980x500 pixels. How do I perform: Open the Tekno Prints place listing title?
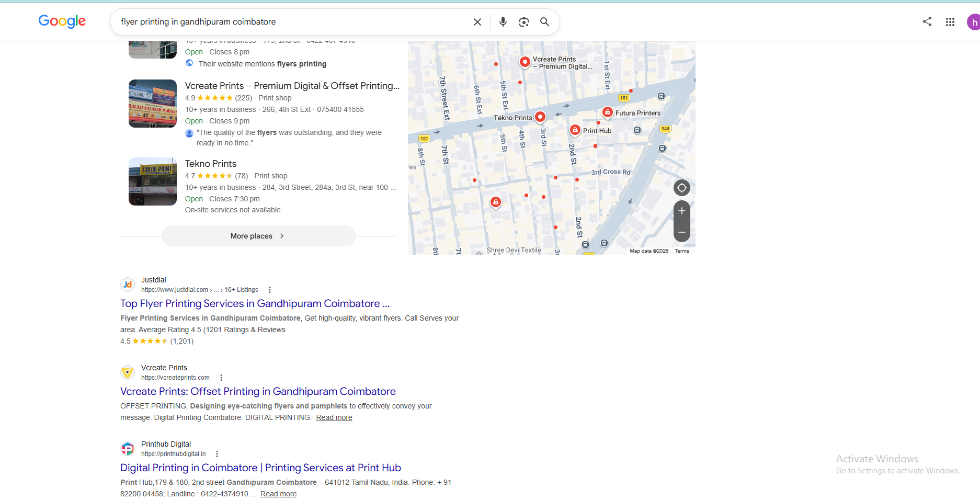point(211,164)
